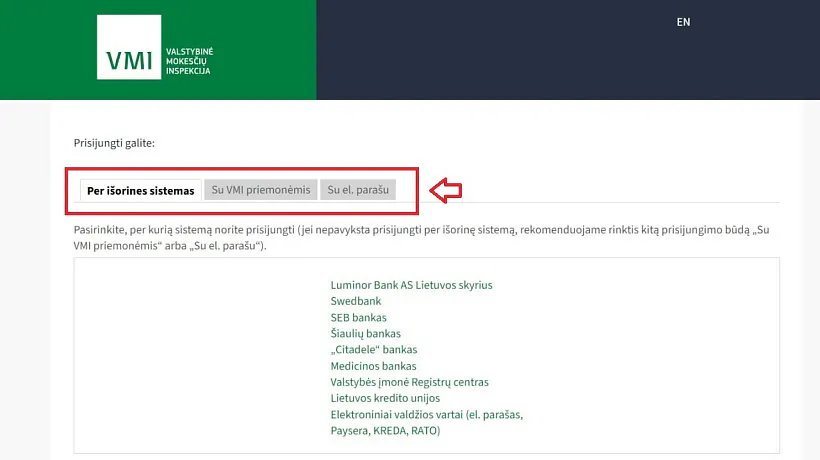Image resolution: width=820 pixels, height=460 pixels.
Task: Switch to the Su VMI priemonėmis tab
Action: [260, 190]
